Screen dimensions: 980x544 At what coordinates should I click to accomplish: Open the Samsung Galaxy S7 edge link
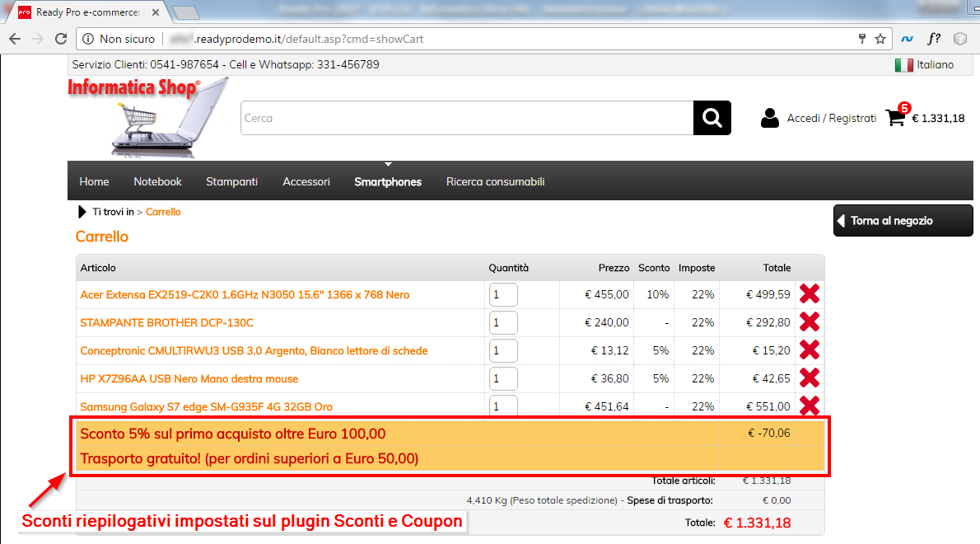tap(206, 407)
